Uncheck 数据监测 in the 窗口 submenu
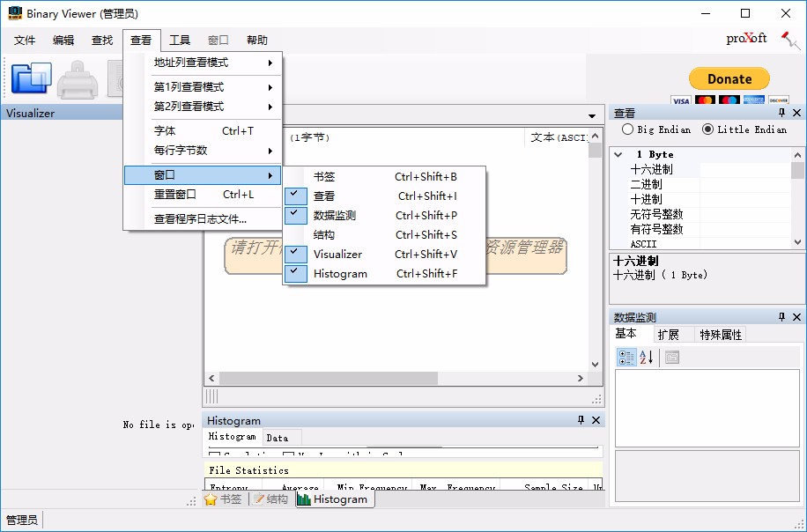 [x=295, y=215]
